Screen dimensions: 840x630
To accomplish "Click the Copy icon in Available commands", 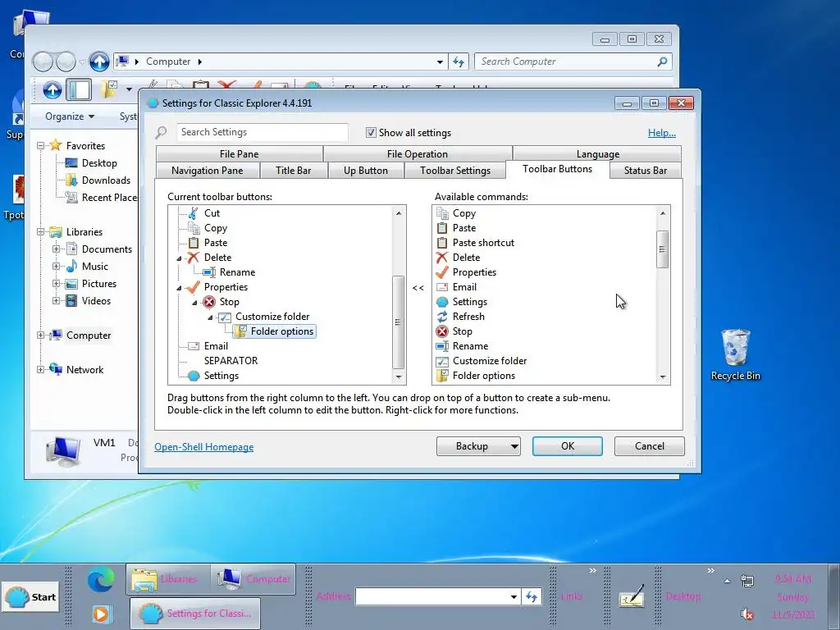I will [x=442, y=213].
